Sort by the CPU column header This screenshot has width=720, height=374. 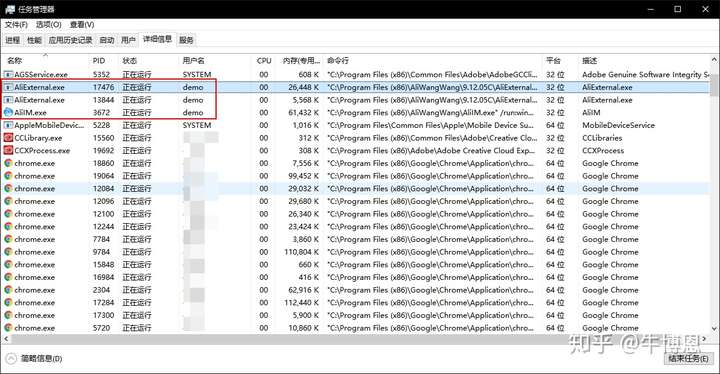(x=264, y=61)
